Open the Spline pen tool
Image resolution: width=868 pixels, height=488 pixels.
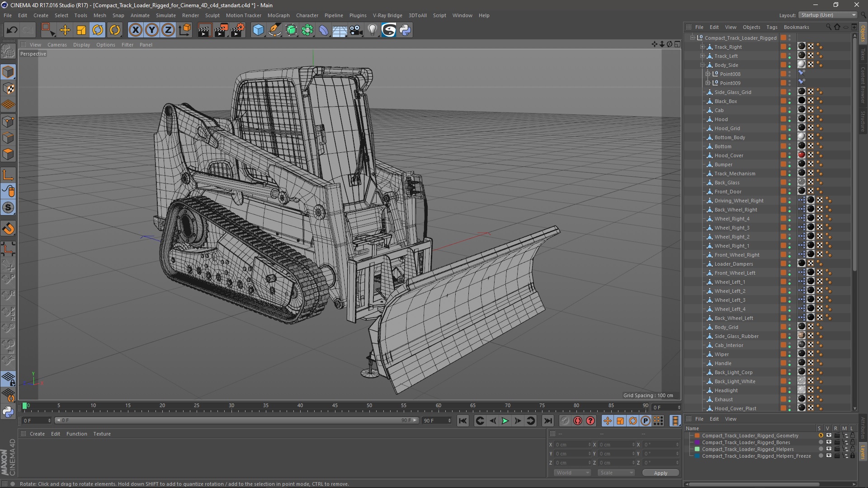[x=275, y=30]
